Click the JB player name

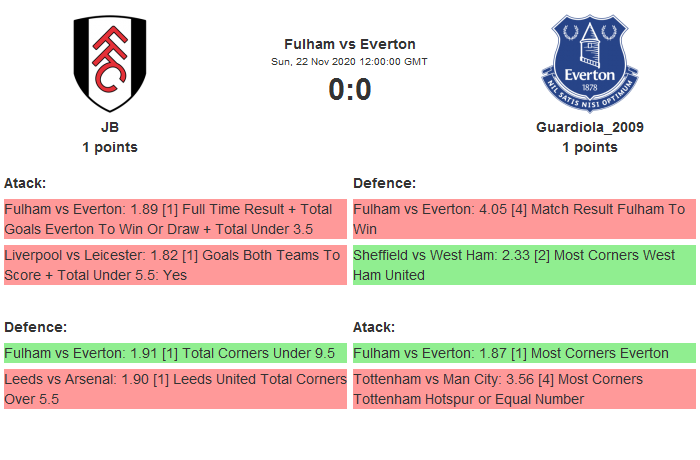tap(110, 127)
